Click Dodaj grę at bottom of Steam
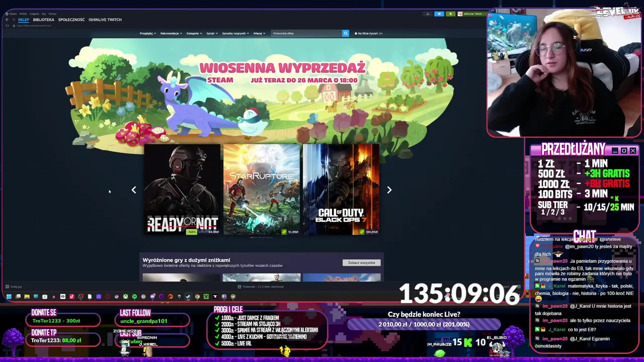 (x=14, y=287)
